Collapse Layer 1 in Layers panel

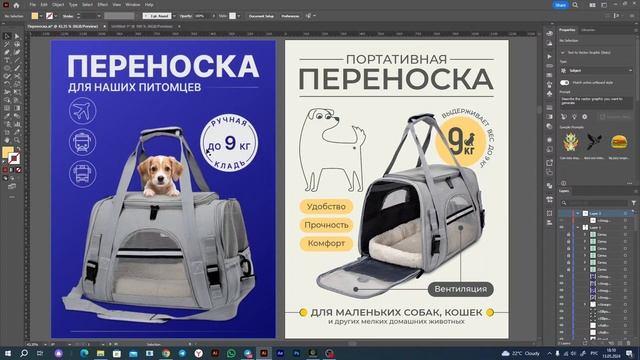[578, 227]
